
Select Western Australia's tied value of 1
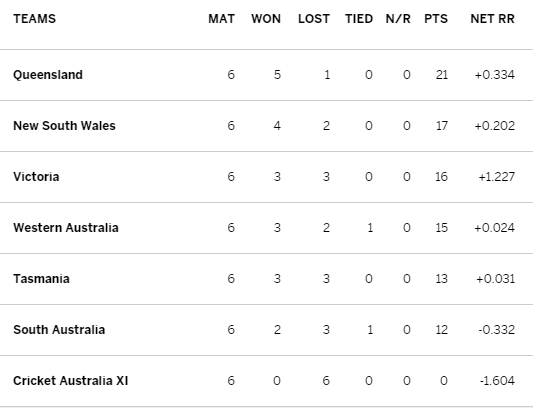click(x=370, y=228)
